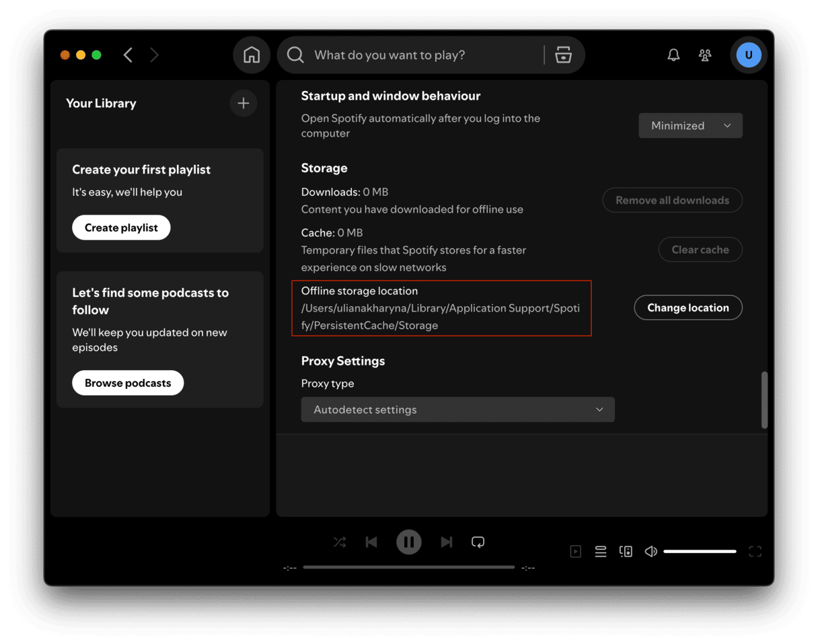Adjust the volume slider
The width and height of the screenshot is (818, 644).
700,552
